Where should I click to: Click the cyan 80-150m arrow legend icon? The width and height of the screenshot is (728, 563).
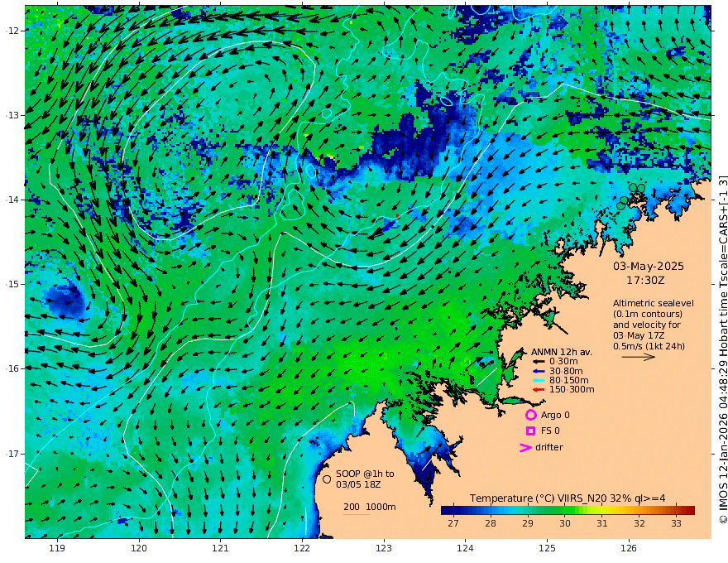(x=539, y=381)
